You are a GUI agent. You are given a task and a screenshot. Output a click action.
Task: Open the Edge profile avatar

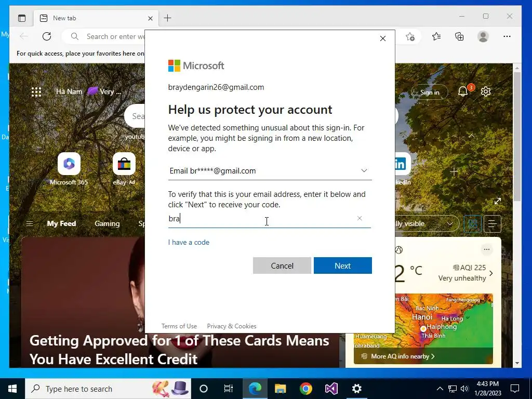[483, 36]
